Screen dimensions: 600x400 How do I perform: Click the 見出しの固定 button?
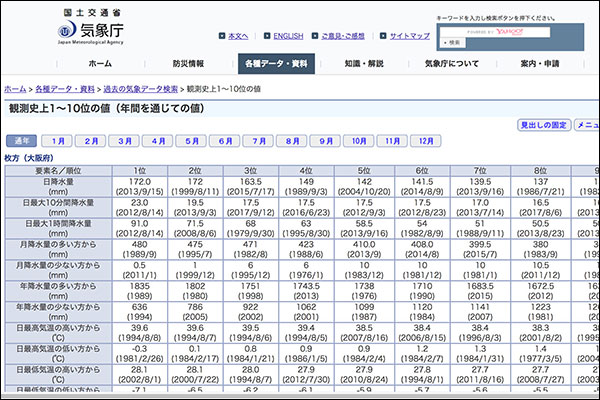tap(544, 125)
